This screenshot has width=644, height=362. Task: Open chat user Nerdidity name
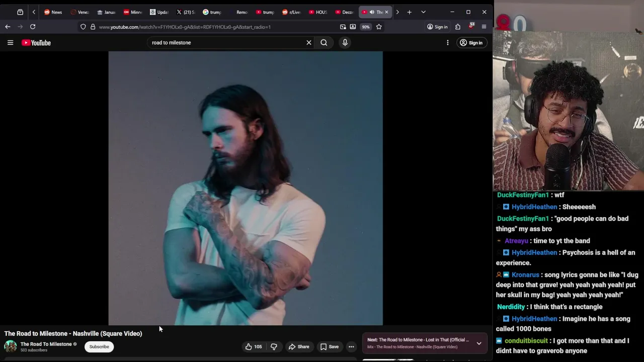(511, 307)
